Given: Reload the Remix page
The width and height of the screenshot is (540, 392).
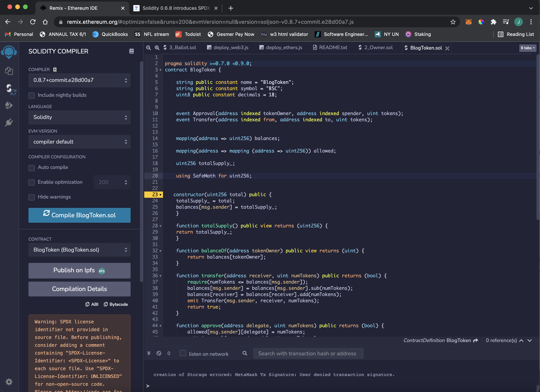Looking at the screenshot, I should point(33,22).
